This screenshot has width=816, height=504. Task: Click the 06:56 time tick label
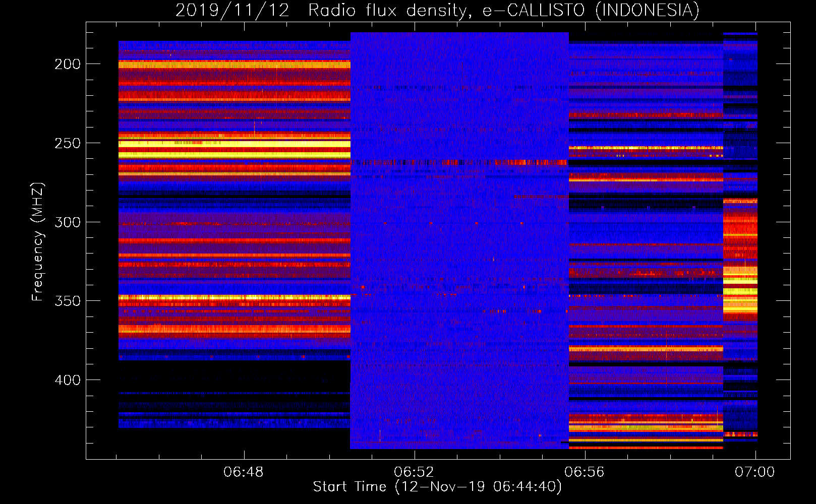click(x=585, y=472)
